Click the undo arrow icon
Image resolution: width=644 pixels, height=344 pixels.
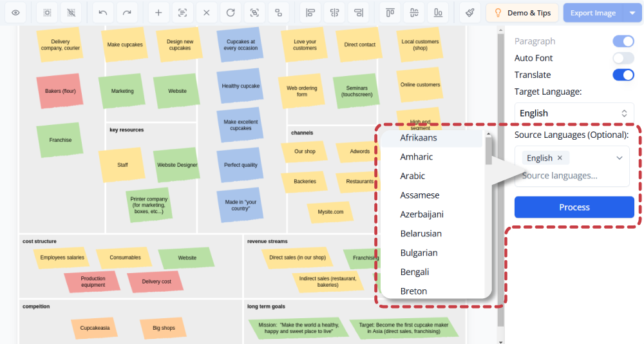point(104,12)
